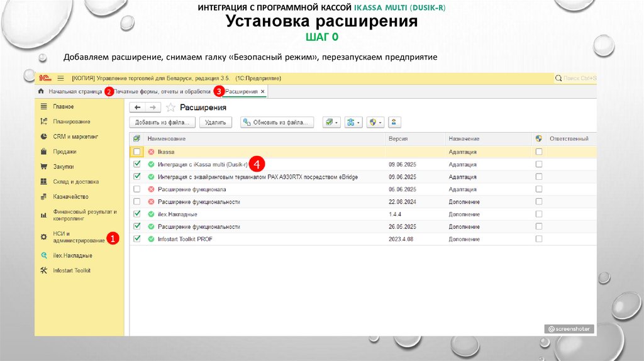This screenshot has width=644, height=361.
Task: Go to the home page icon
Action: coord(41,91)
